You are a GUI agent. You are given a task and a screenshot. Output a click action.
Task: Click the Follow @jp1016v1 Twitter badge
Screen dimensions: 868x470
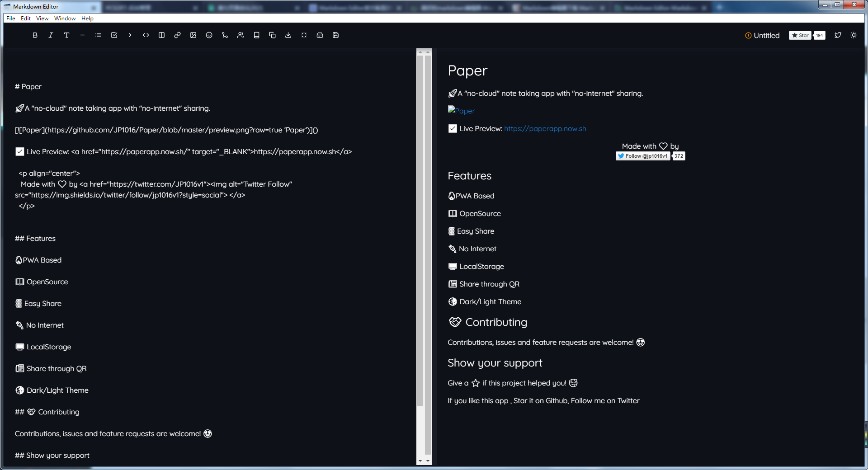click(642, 156)
